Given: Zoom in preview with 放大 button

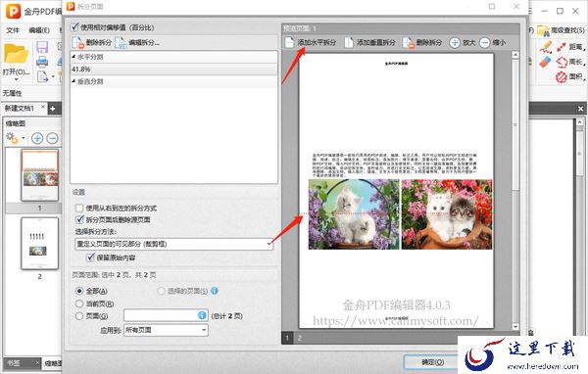Looking at the screenshot, I should point(463,42).
